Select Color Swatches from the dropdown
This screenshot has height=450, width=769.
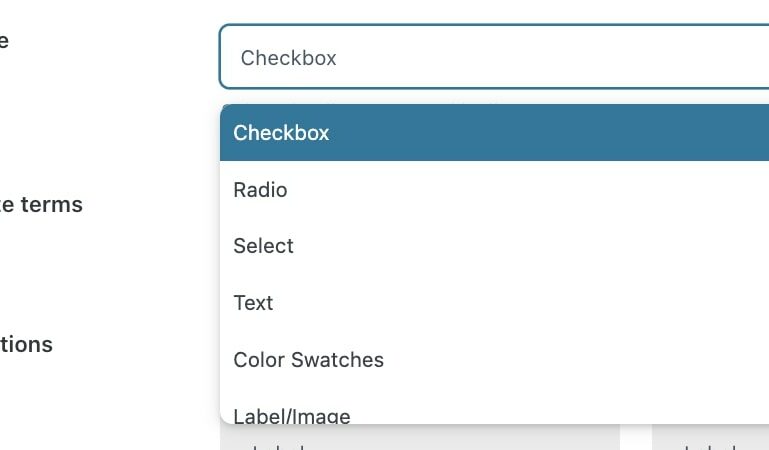[x=494, y=360]
